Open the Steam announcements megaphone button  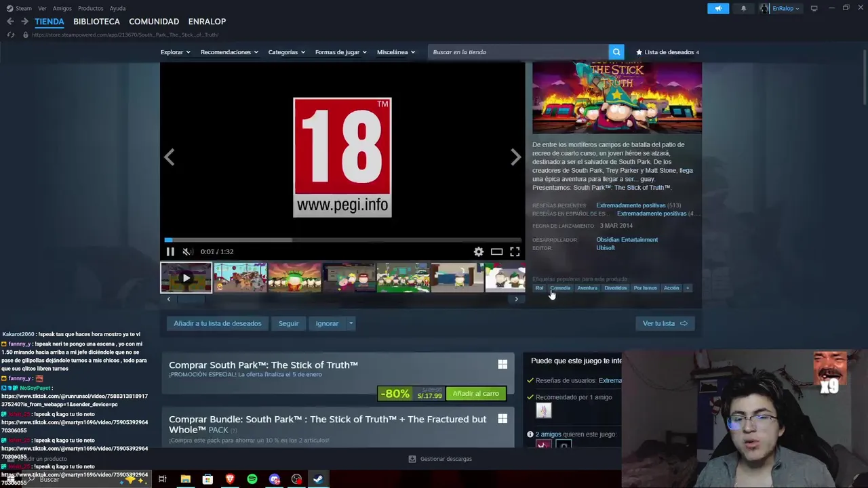click(718, 8)
